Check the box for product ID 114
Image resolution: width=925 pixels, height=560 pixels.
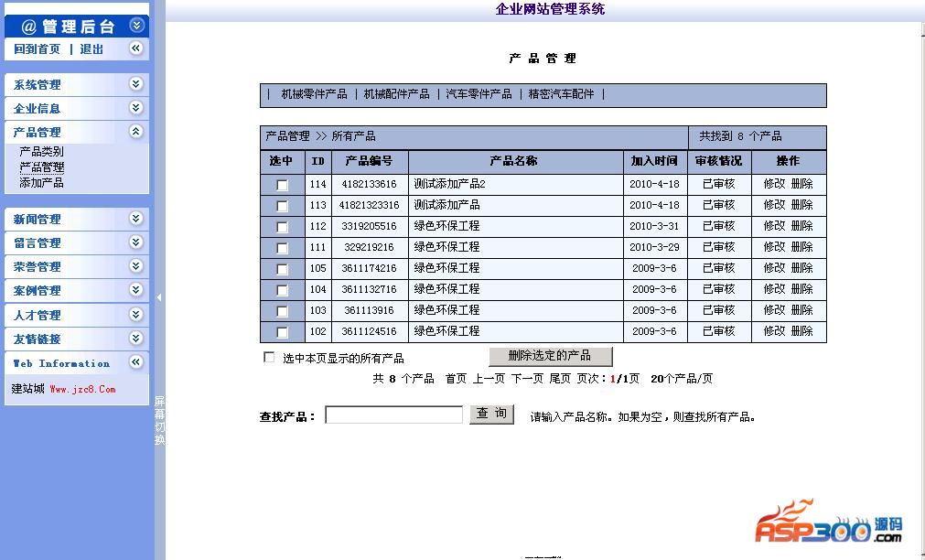(282, 185)
